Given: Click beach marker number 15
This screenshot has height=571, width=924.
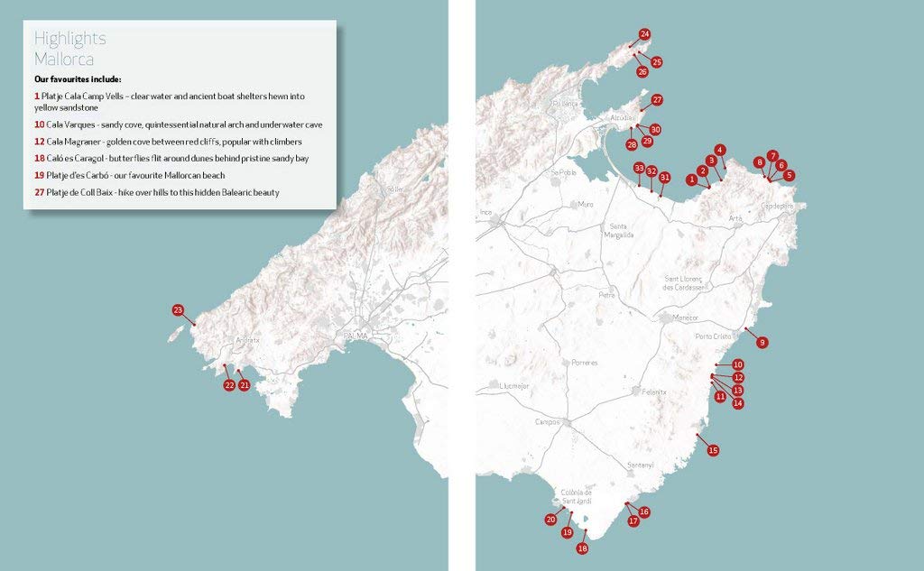Looking at the screenshot, I should [713, 450].
